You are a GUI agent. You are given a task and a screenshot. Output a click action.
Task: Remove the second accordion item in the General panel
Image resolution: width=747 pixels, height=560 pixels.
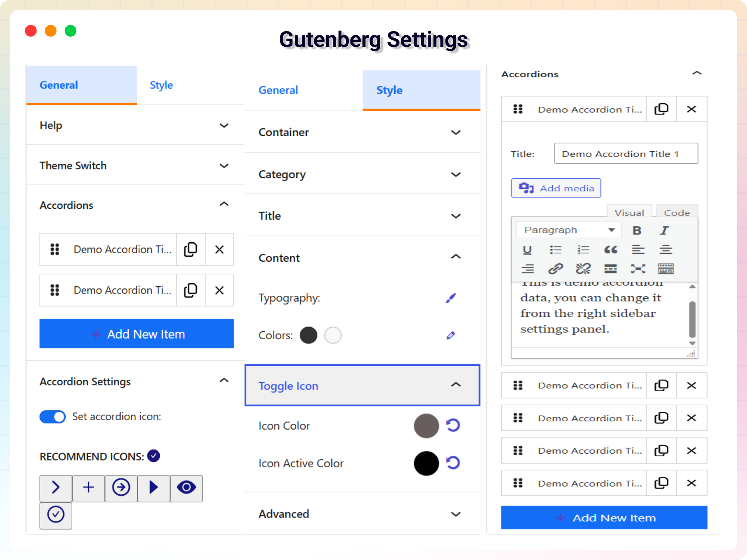click(x=219, y=290)
